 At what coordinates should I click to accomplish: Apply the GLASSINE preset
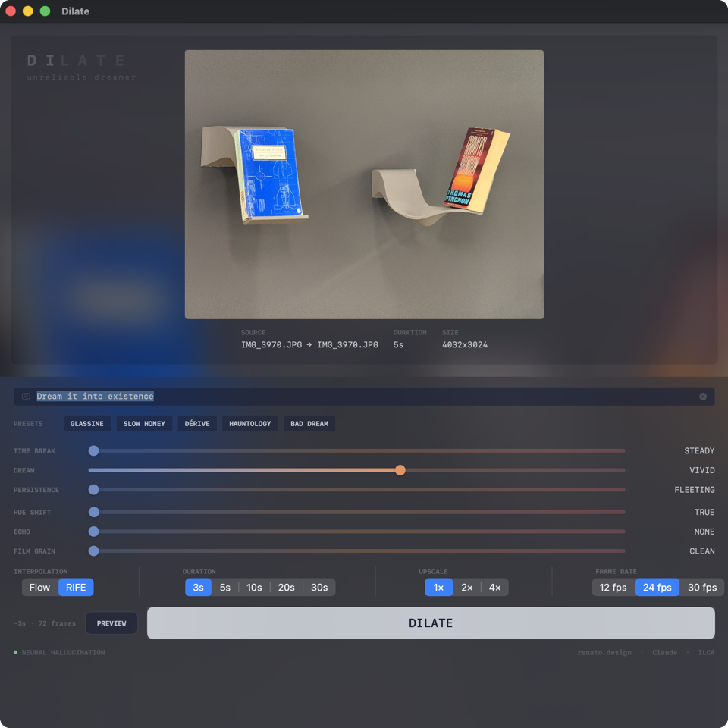[87, 424]
